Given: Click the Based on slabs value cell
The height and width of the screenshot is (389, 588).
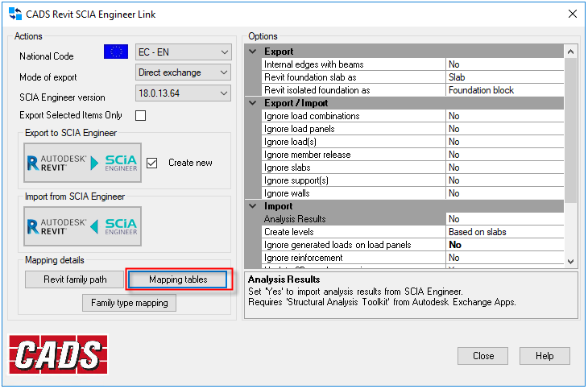Looking at the screenshot, I should coord(505,232).
